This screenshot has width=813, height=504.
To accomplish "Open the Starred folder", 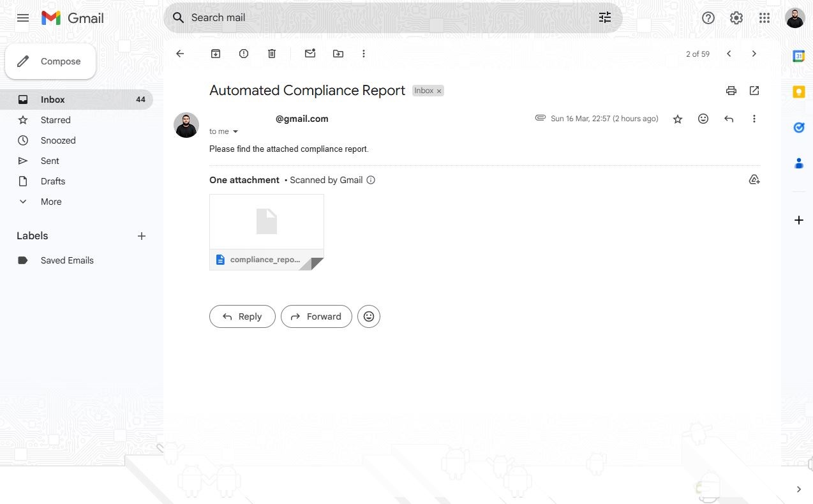I will pyautogui.click(x=77, y=120).
